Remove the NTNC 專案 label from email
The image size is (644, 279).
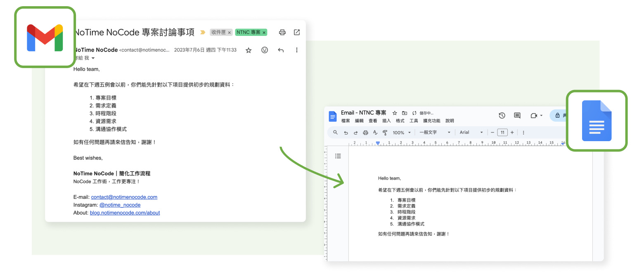(x=264, y=33)
